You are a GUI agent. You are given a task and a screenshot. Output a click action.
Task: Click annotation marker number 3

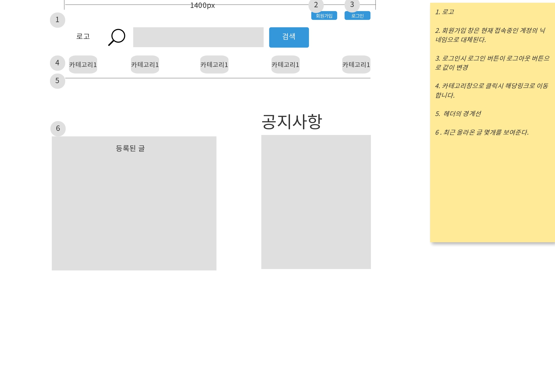tap(352, 5)
